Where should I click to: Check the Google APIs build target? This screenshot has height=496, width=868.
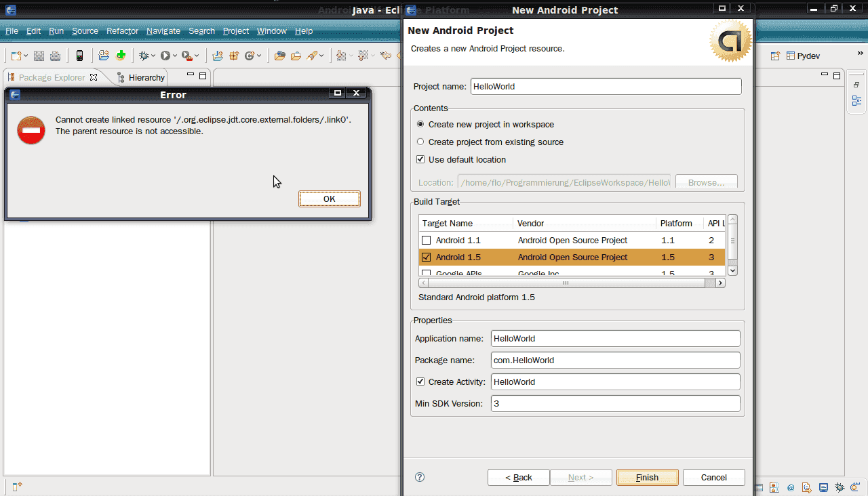point(426,274)
